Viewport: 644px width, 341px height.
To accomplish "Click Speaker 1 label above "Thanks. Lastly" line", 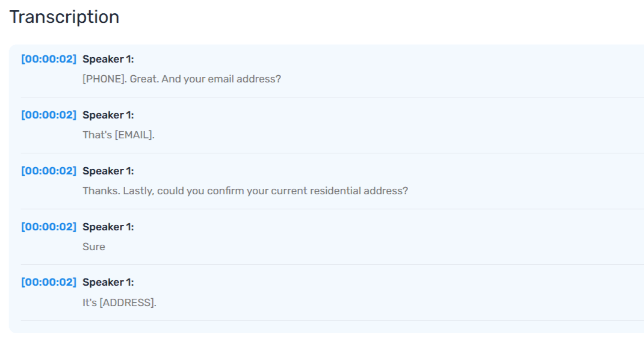I will coord(108,171).
